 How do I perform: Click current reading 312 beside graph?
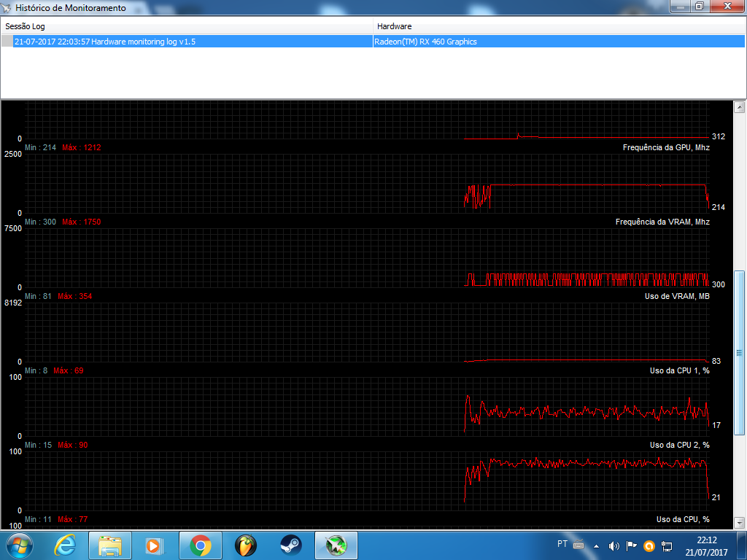pos(719,136)
